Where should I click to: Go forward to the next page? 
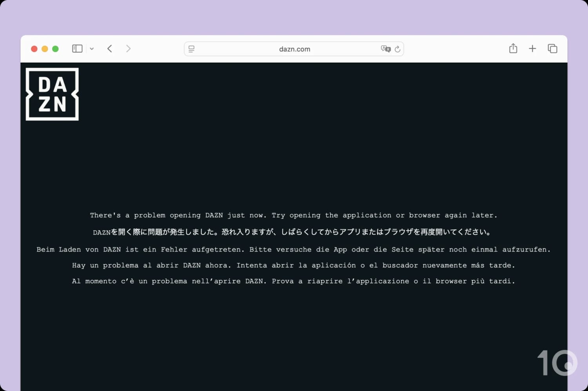[129, 49]
